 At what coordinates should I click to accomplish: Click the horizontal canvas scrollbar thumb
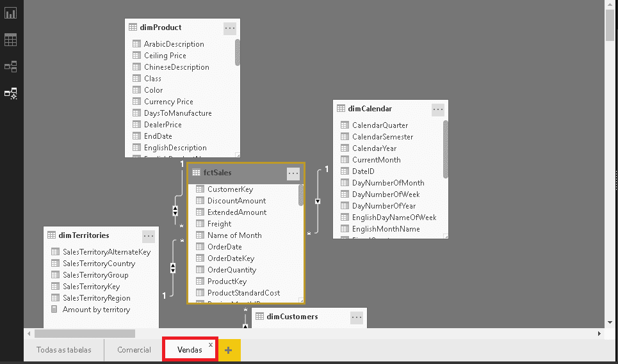[x=85, y=334]
